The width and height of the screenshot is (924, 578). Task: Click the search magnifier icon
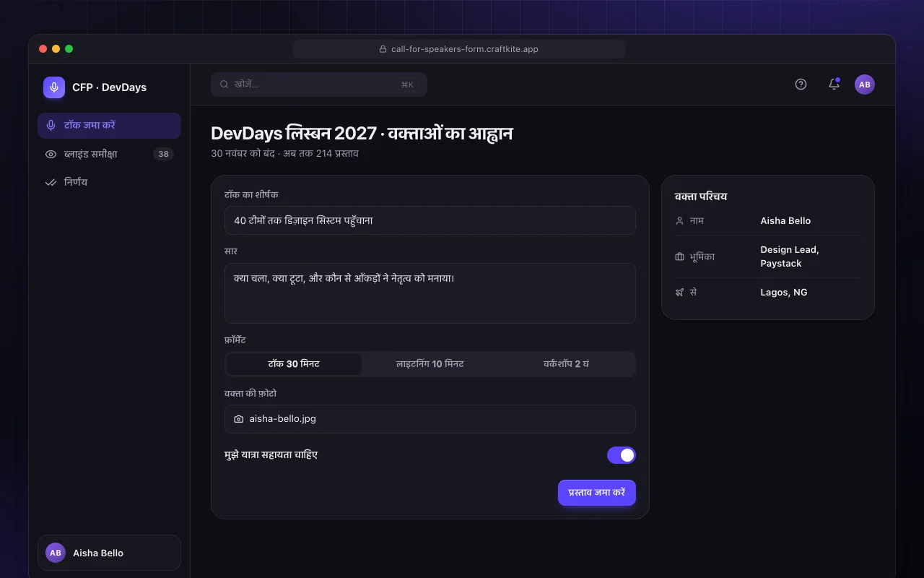point(225,85)
